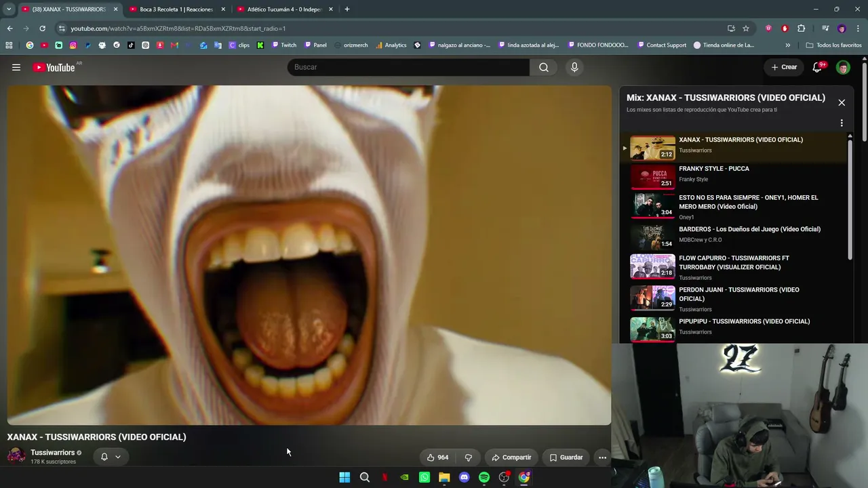Open the Contact Support bookmark
The height and width of the screenshot is (488, 868).
tap(661, 45)
